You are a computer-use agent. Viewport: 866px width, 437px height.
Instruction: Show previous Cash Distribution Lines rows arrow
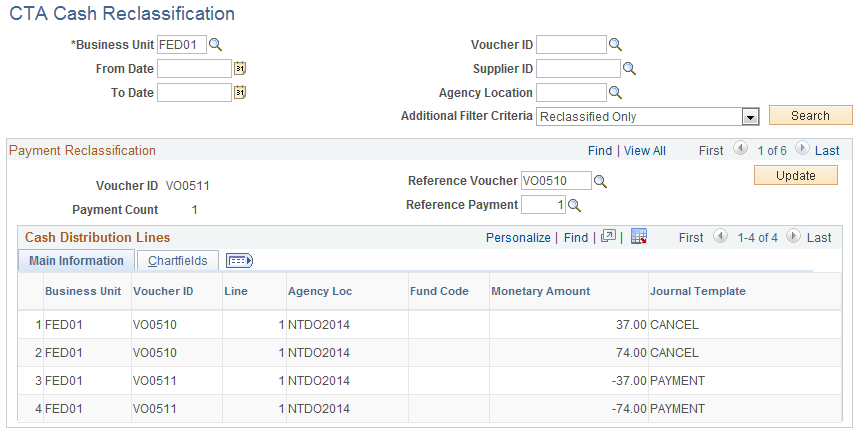[720, 236]
